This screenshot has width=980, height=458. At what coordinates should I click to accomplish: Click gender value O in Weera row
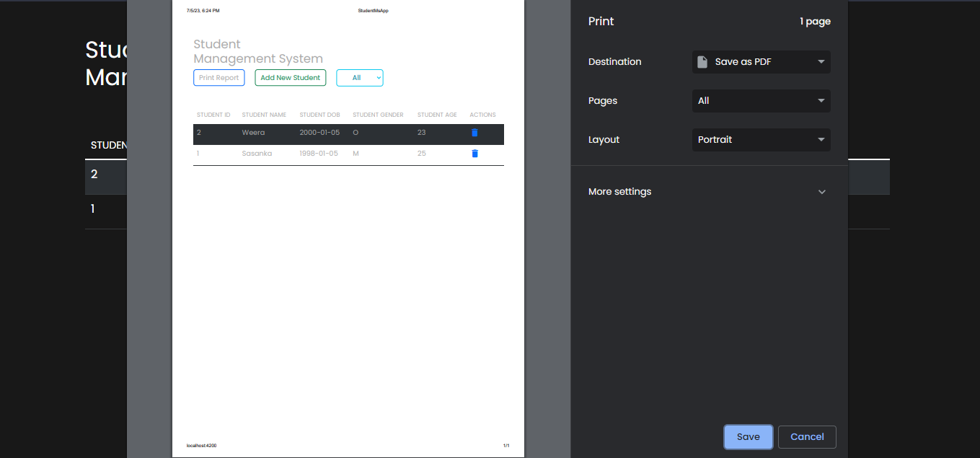(x=356, y=133)
